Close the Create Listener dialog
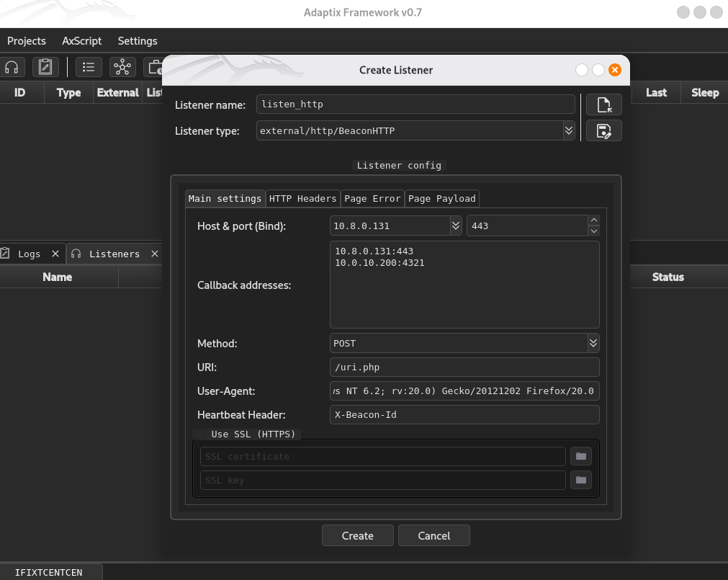Screen dimensions: 728x580 [x=615, y=70]
